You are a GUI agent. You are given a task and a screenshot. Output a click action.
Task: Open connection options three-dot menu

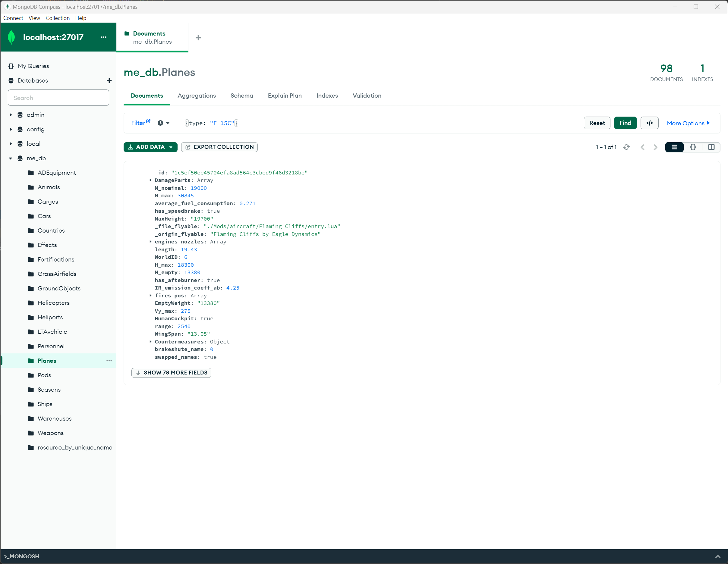(x=104, y=37)
